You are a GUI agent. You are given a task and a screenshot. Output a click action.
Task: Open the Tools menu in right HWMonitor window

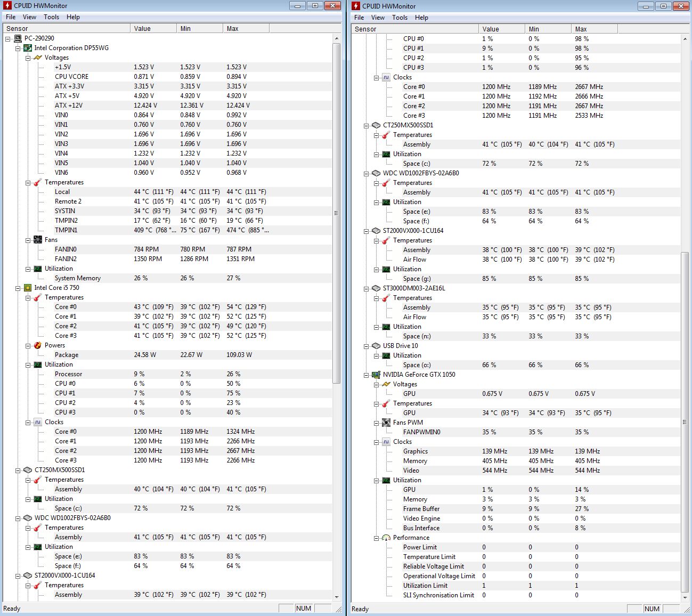click(x=400, y=18)
